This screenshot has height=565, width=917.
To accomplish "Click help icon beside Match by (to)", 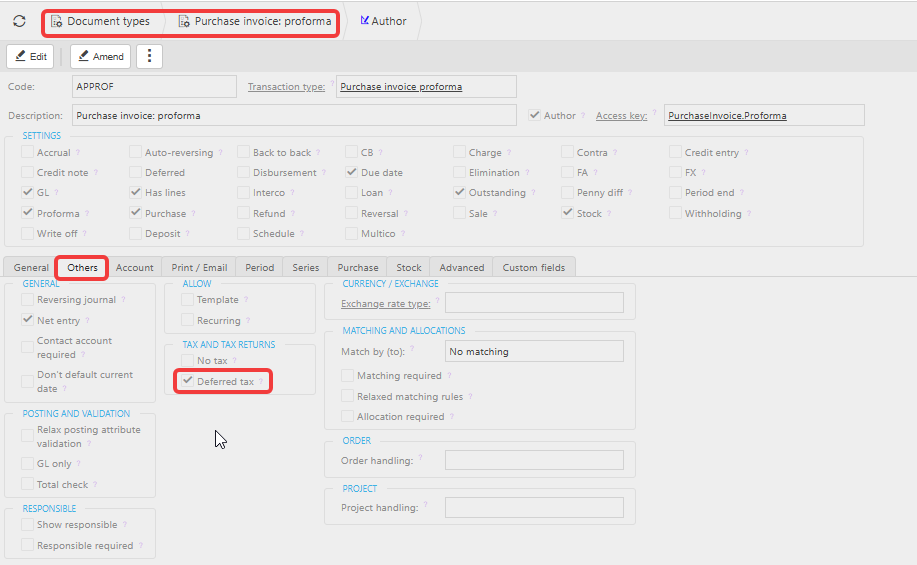I will pos(412,349).
